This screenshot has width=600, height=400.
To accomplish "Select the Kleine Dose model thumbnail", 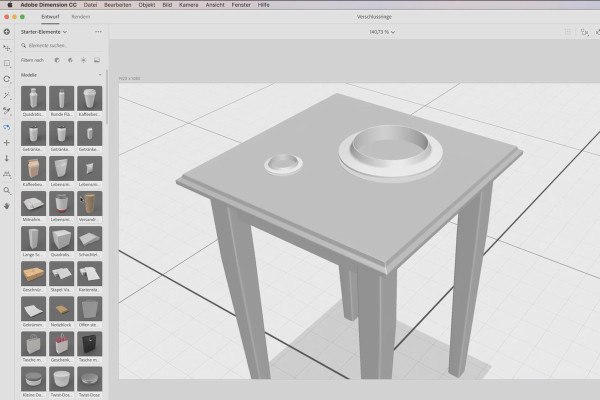I will click(34, 379).
